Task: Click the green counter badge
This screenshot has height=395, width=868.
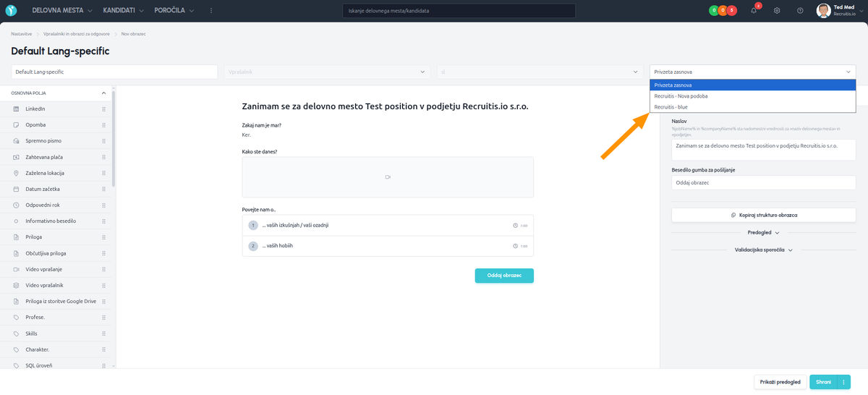Action: coord(714,11)
